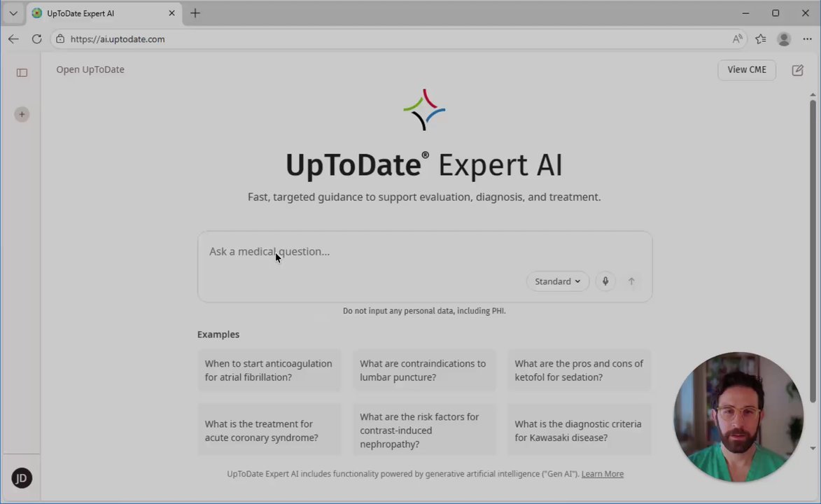Viewport: 821px width, 504px height.
Task: Reload the page with refresh icon
Action: point(36,38)
